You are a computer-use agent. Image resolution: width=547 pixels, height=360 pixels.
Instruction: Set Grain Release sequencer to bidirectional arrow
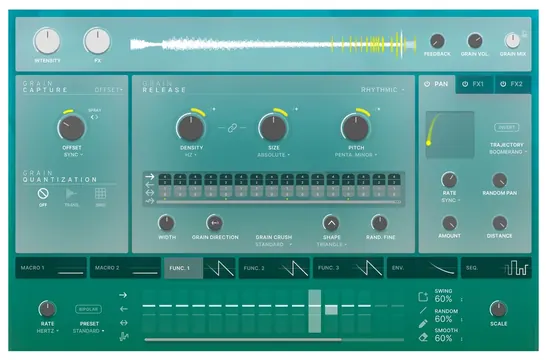click(150, 193)
